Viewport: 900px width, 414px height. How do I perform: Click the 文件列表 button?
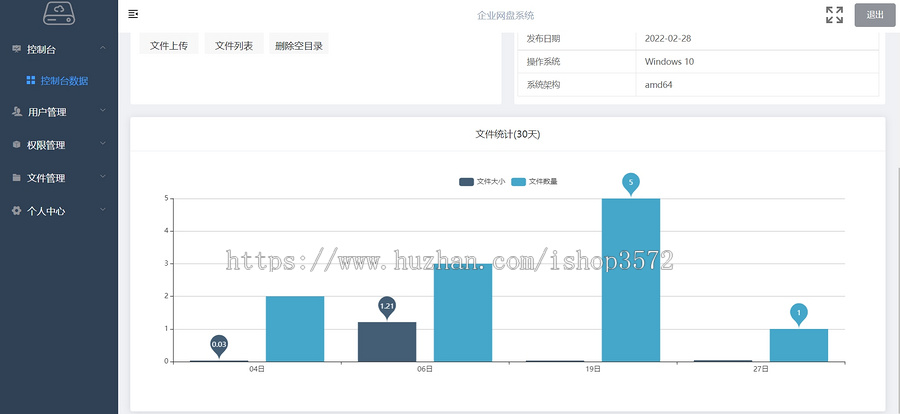(x=234, y=46)
